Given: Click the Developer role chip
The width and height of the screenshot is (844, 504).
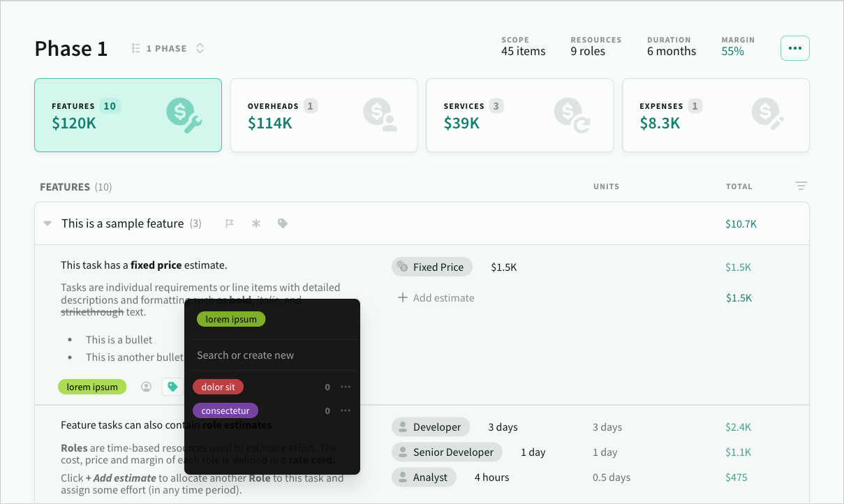Looking at the screenshot, I should click(x=431, y=427).
